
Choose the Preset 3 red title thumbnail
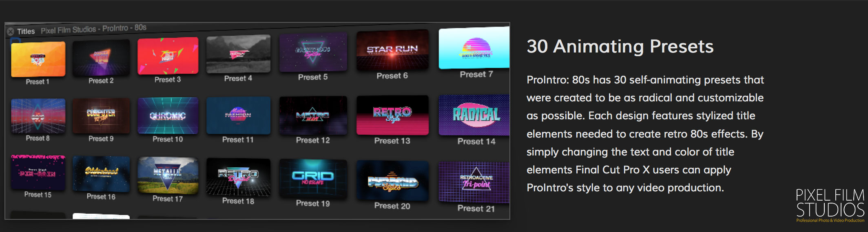pos(168,56)
